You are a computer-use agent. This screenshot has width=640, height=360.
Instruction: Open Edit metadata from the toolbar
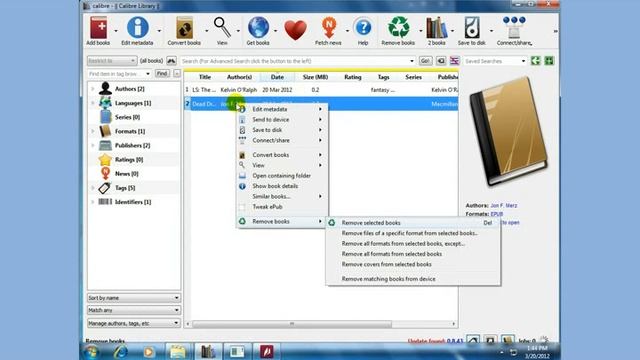tap(137, 31)
